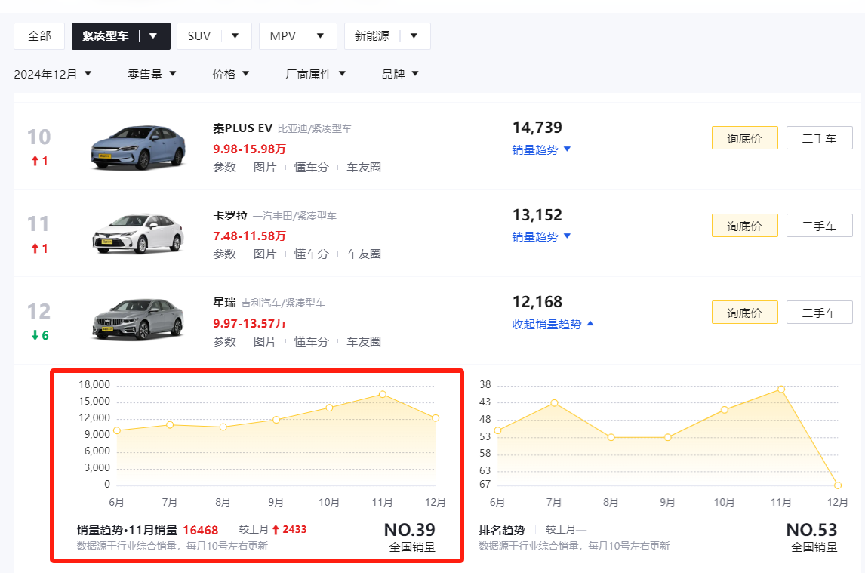Select the 12月 point on ranking chart
The width and height of the screenshot is (865, 573).
838,485
